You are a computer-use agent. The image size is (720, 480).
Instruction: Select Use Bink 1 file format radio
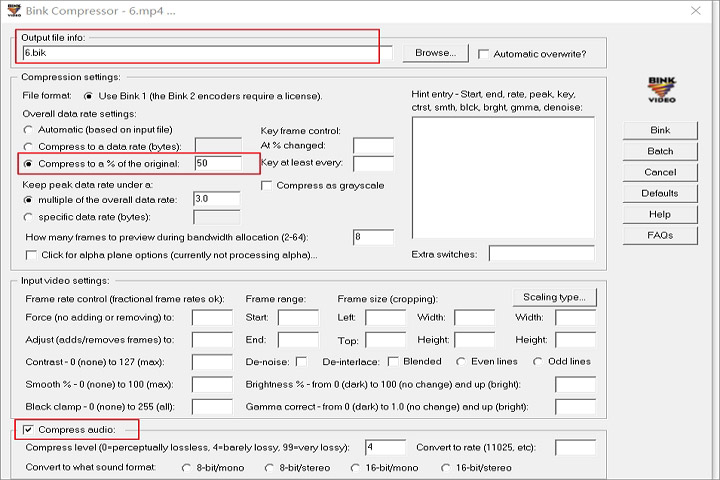88,96
